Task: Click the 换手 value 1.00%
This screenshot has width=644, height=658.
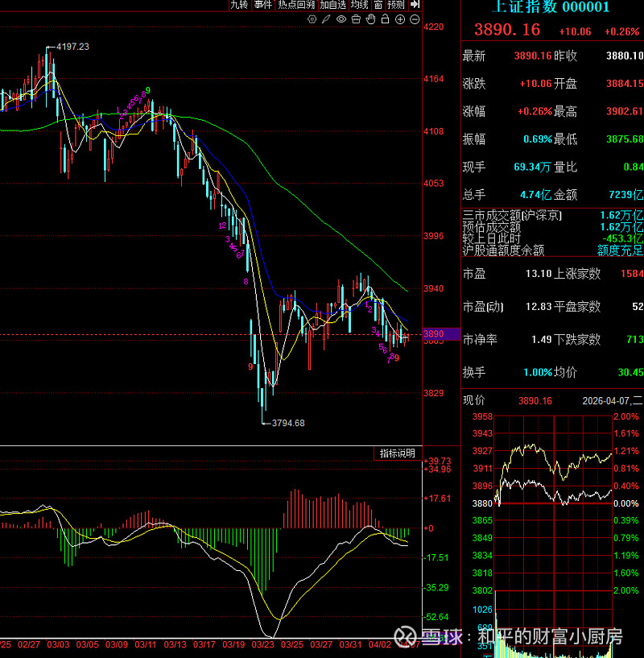Action: (x=538, y=372)
